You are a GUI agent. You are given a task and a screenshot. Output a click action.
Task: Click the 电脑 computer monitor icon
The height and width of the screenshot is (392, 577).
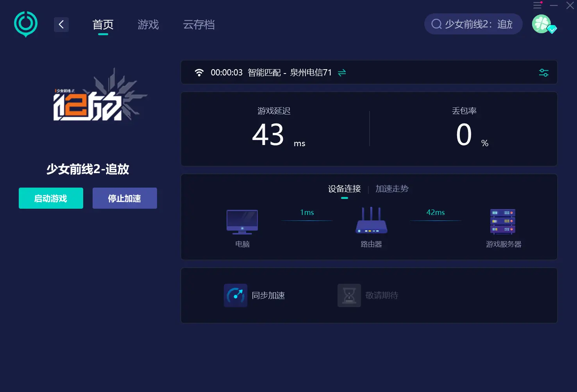(242, 222)
